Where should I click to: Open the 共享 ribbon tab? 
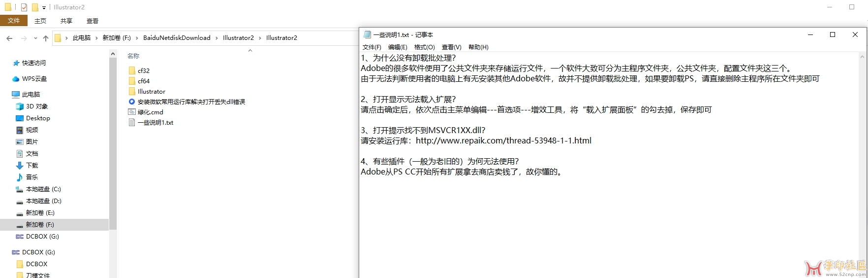pos(66,21)
